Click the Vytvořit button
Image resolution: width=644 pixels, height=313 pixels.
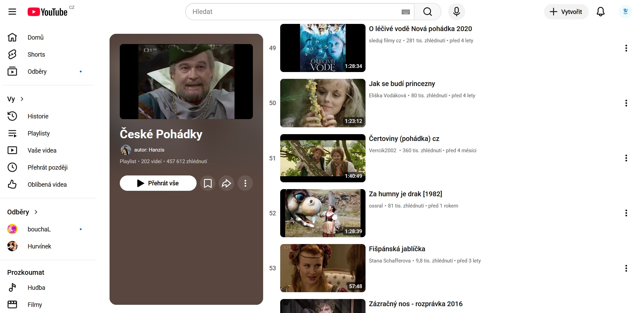(566, 12)
